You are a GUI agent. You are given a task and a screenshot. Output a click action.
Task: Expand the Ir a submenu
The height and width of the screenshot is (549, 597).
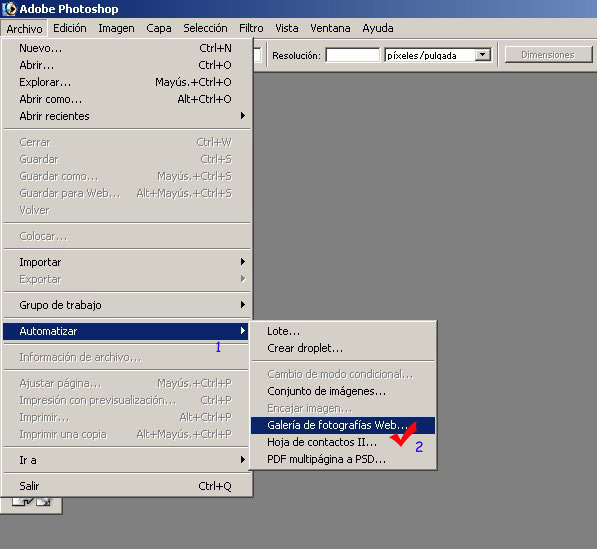pyautogui.click(x=126, y=460)
